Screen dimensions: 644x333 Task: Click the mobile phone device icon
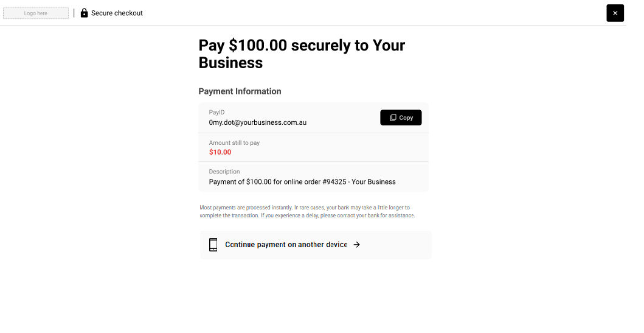[213, 245]
